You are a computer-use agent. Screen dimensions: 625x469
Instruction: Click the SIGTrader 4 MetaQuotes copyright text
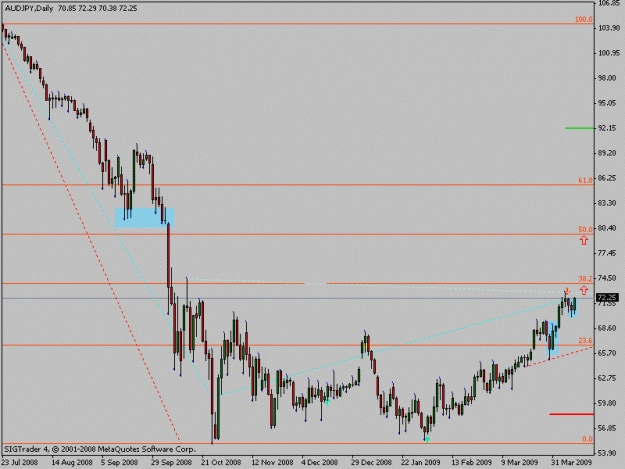click(100, 449)
